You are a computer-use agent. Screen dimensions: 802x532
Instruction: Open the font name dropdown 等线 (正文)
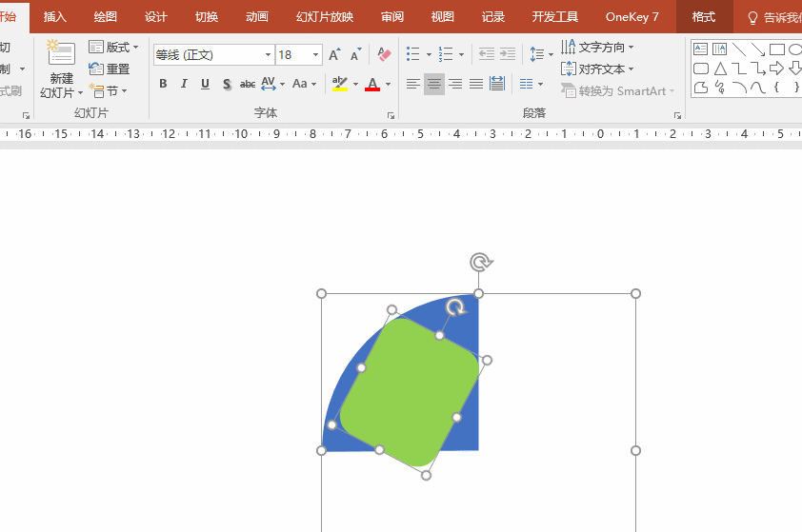(x=268, y=55)
